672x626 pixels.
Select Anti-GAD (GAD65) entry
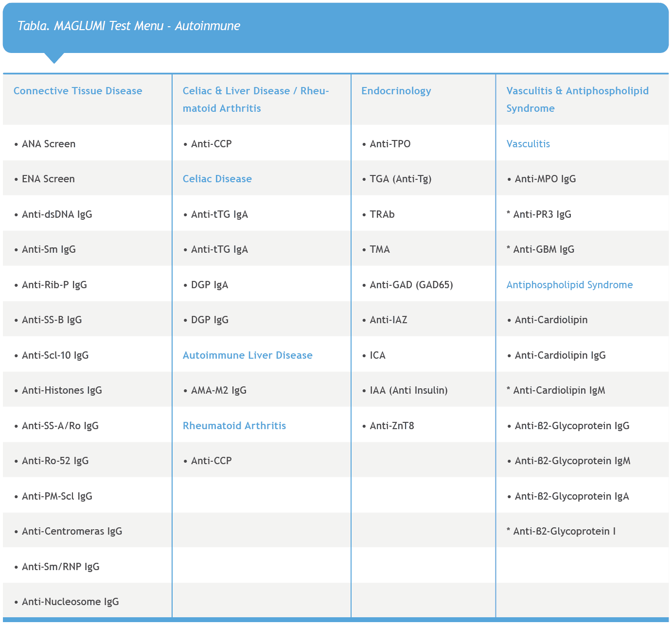tap(407, 285)
